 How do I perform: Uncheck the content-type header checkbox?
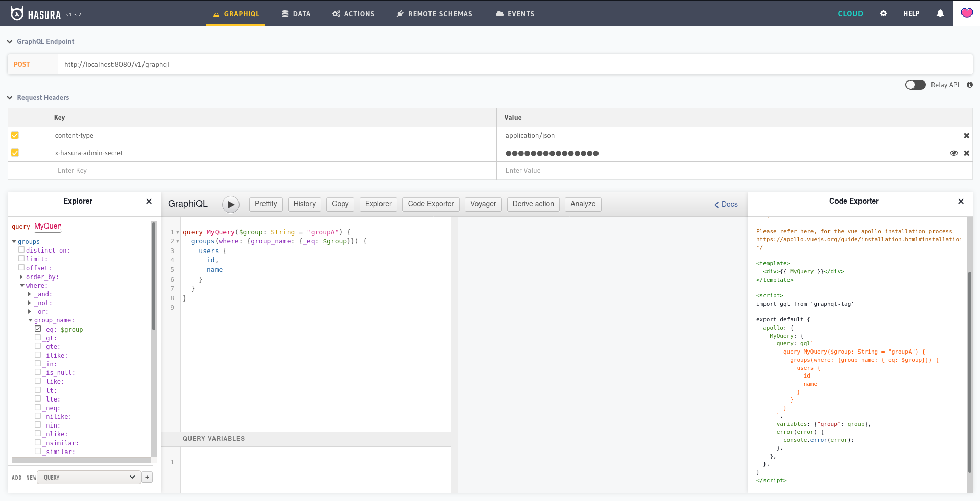tap(15, 135)
